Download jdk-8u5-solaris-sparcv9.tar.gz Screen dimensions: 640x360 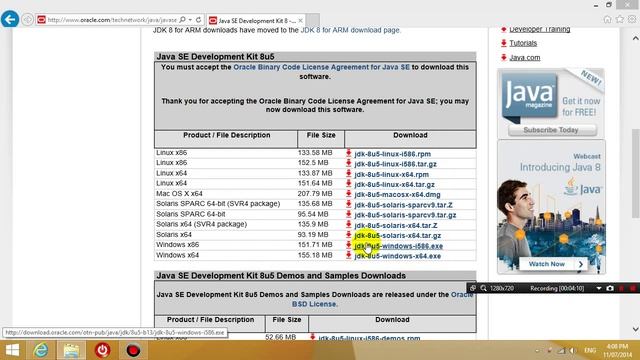pos(405,215)
